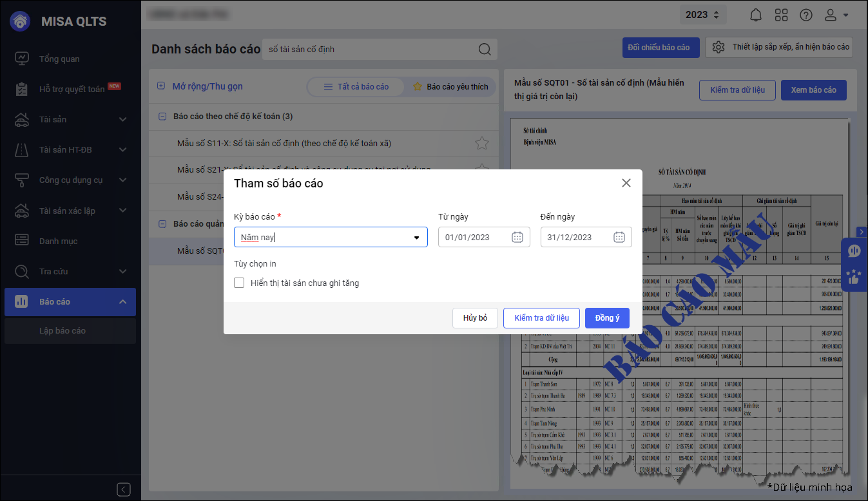868x501 pixels.
Task: Click the MISA QLTS logo icon
Action: click(x=21, y=21)
